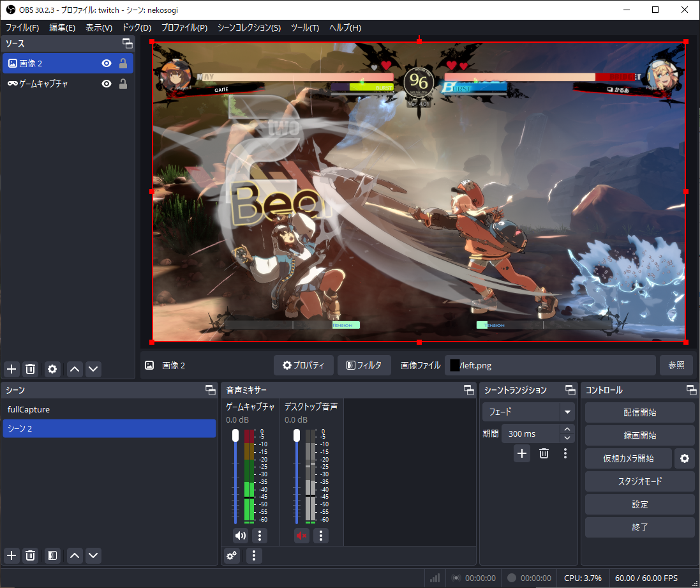Open the ツール(T) menu

tap(304, 27)
